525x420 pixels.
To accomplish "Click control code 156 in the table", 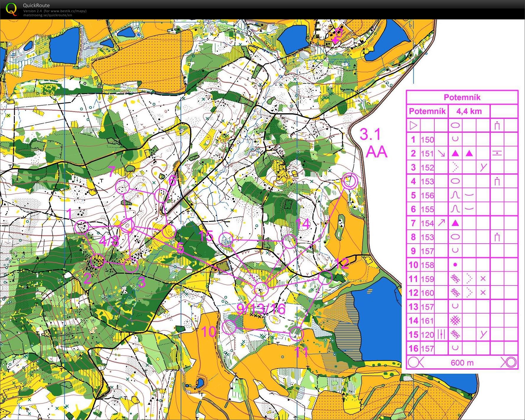I will [427, 195].
